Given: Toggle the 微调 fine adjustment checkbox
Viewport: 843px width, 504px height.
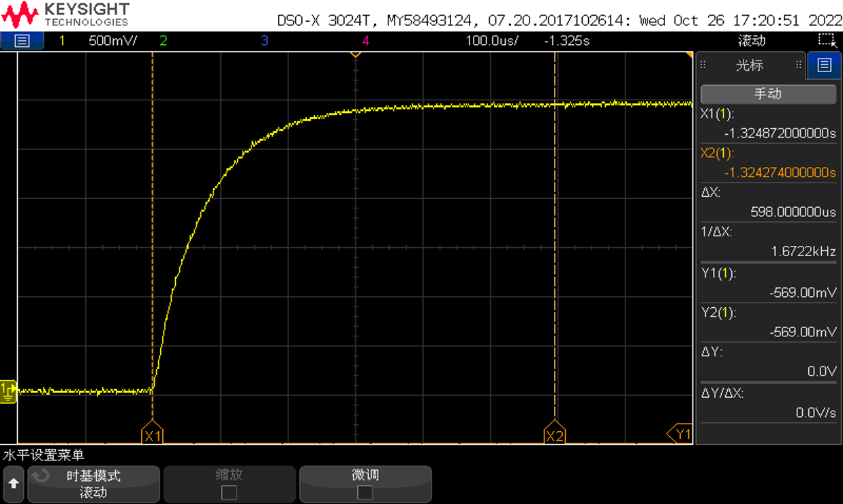Looking at the screenshot, I should click(x=365, y=492).
